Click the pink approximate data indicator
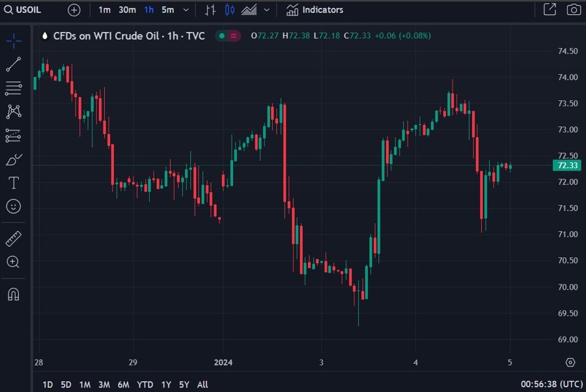The image size is (586, 392). point(234,36)
